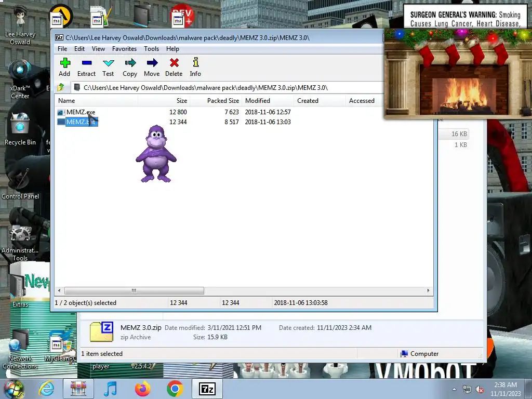Screen dimensions: 532x399
Task: Click the purple Bonzi gorilla character
Action: 156,154
